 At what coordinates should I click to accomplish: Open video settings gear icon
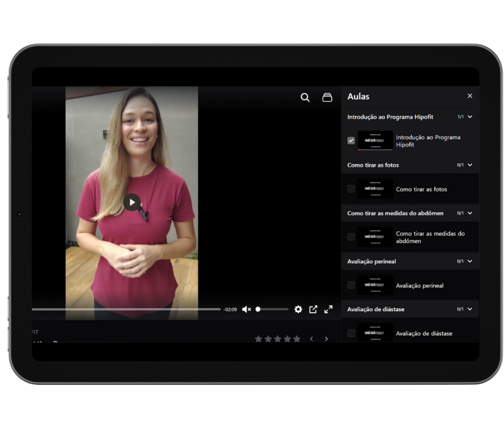pos(298,309)
